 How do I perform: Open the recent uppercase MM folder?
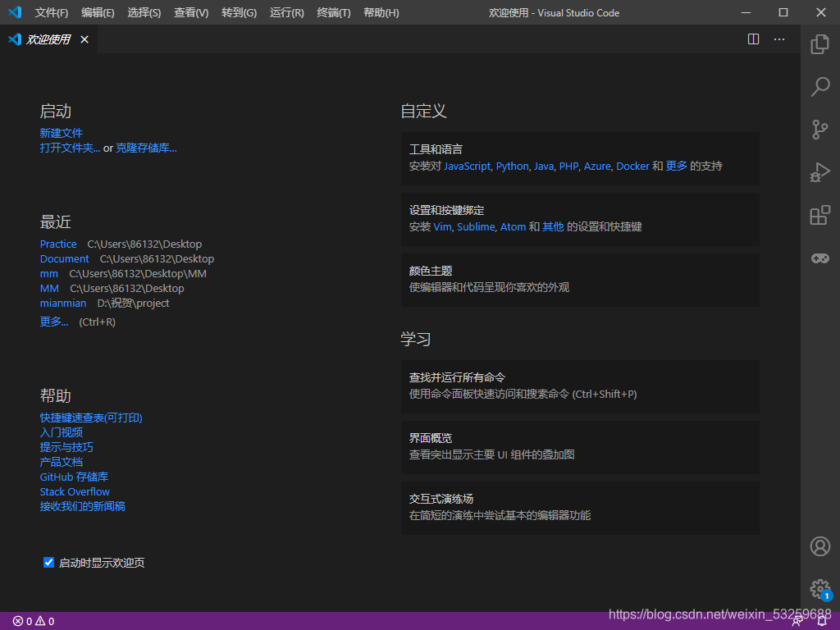pyautogui.click(x=49, y=288)
